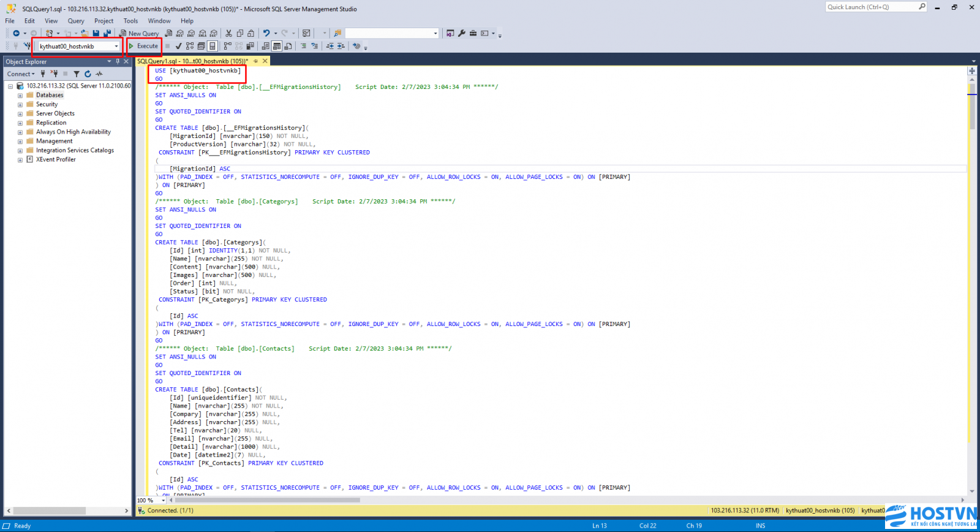Click the Decrease Indent icon
Image resolution: width=980 pixels, height=532 pixels.
[x=330, y=46]
